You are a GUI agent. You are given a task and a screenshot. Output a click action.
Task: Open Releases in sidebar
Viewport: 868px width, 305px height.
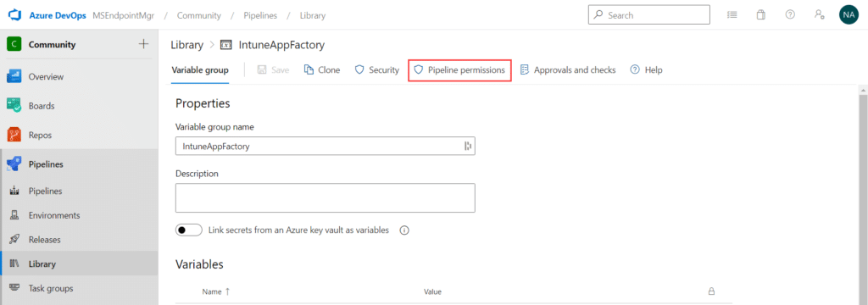tap(45, 240)
